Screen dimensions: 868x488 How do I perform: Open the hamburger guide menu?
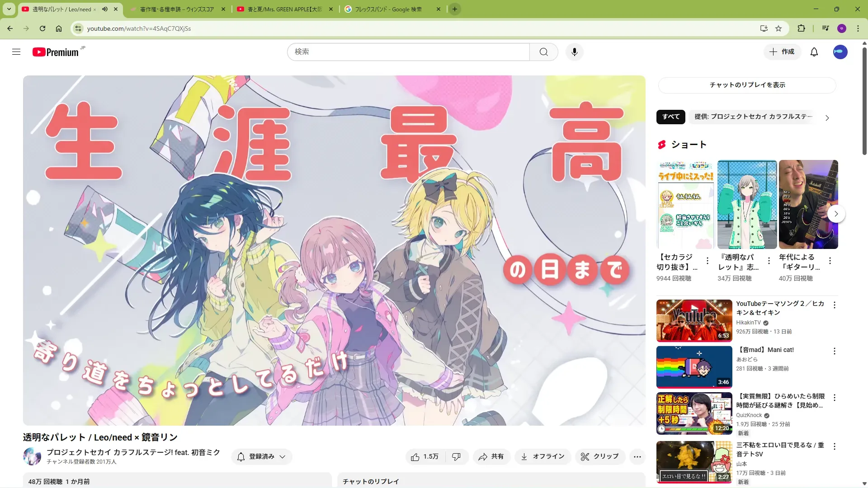[16, 52]
